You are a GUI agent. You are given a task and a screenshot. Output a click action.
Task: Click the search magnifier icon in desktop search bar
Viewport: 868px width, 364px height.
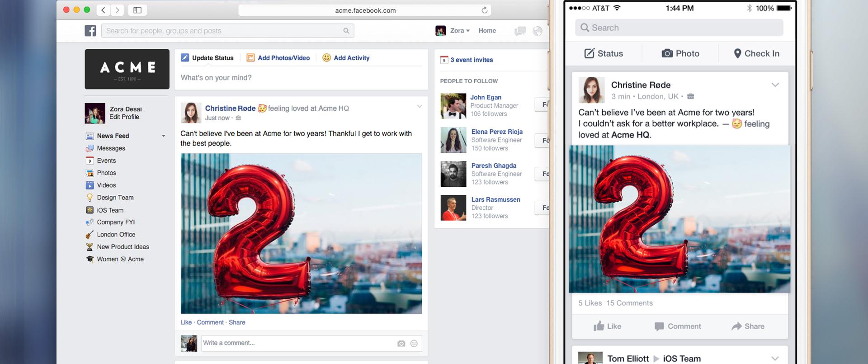click(x=346, y=31)
